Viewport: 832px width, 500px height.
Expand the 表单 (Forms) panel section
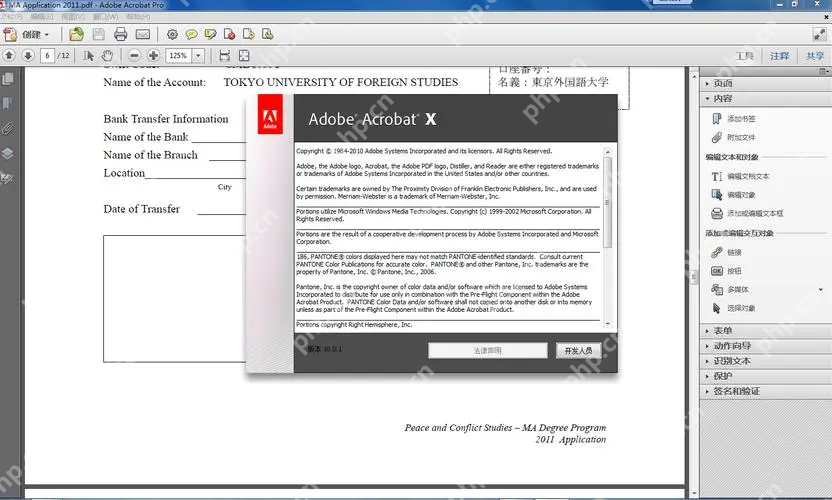pyautogui.click(x=722, y=331)
